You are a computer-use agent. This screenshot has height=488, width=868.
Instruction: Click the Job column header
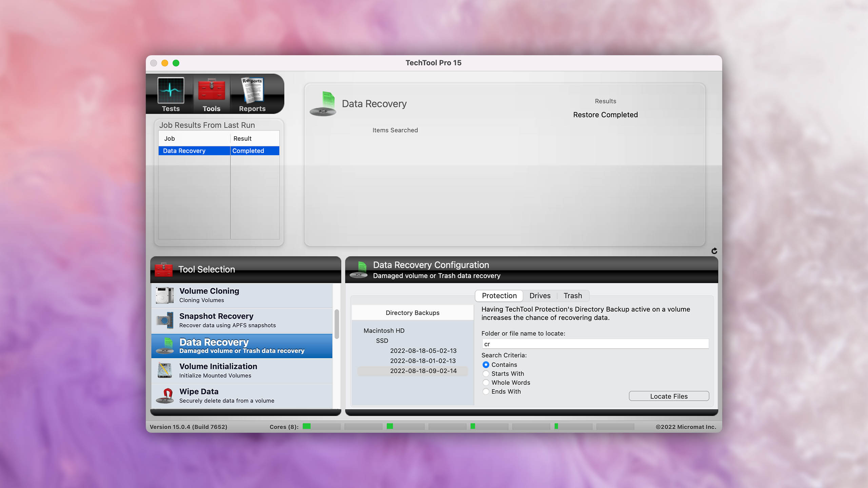coord(194,138)
